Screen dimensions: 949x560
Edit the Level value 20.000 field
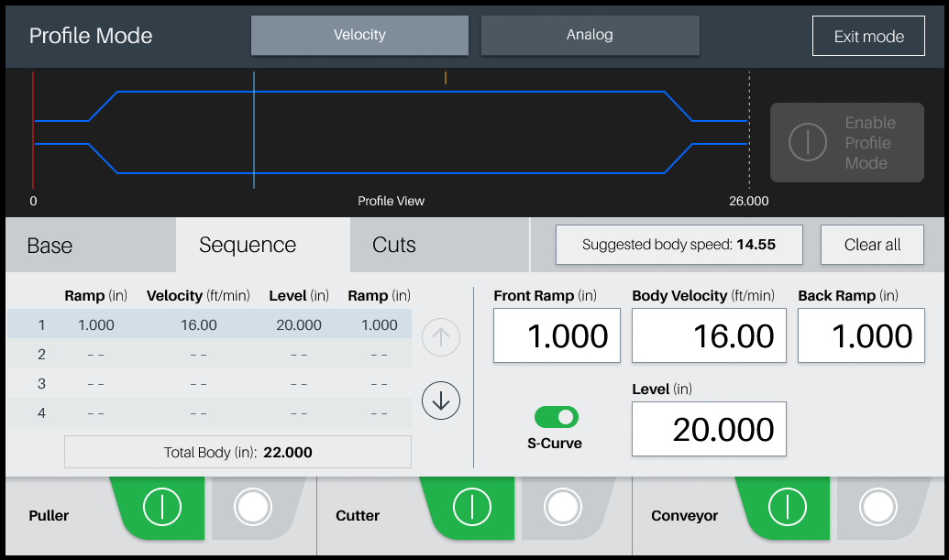(709, 429)
